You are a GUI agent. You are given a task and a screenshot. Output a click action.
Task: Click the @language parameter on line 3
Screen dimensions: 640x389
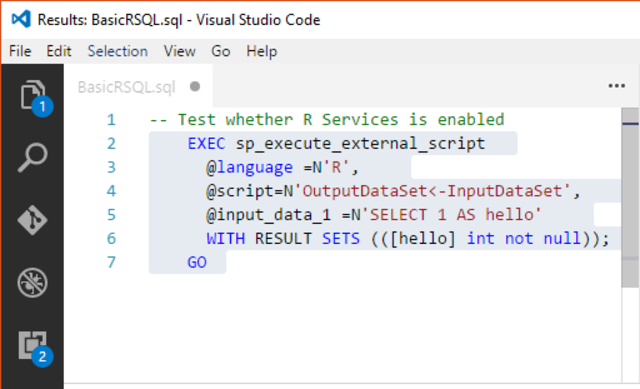(x=249, y=167)
